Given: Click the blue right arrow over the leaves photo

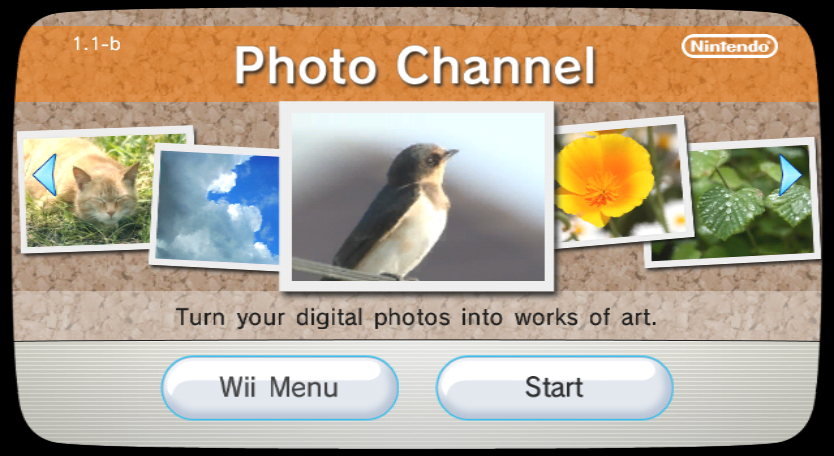Looking at the screenshot, I should [x=790, y=175].
